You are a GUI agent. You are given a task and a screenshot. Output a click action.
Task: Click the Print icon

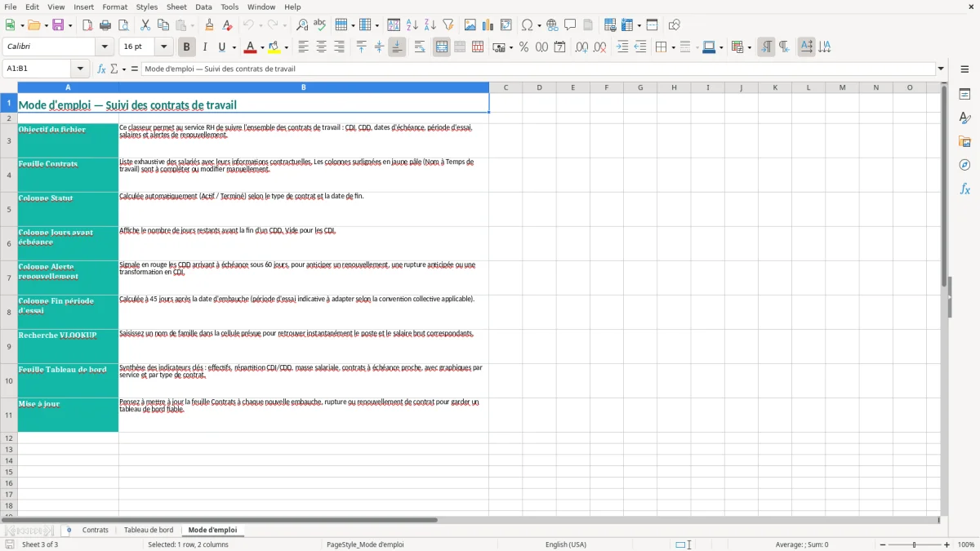coord(105,25)
